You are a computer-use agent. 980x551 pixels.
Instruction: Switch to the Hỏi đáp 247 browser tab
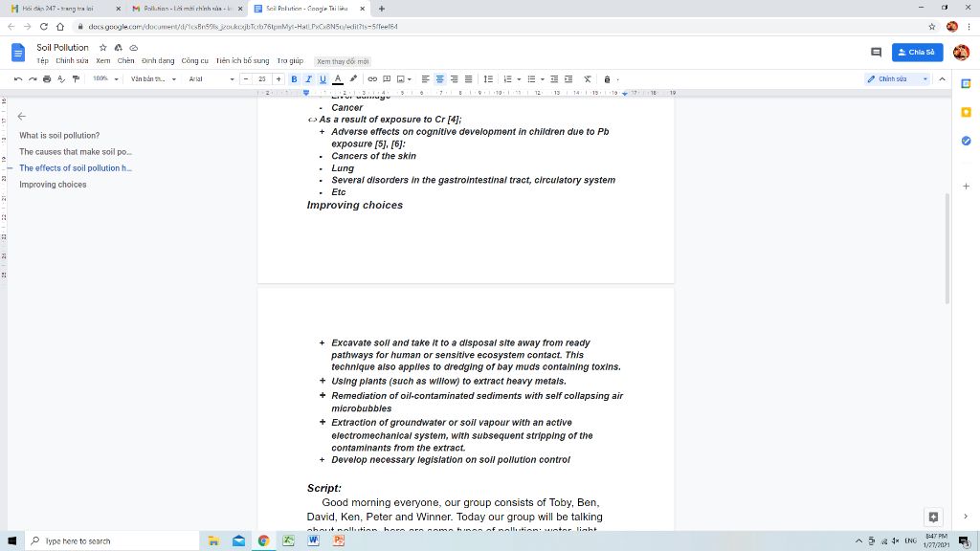click(65, 9)
